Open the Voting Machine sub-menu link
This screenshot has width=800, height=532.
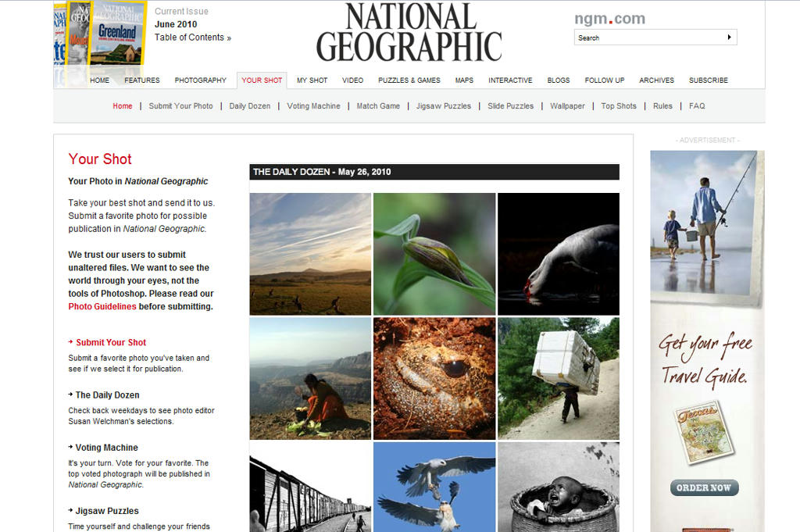pyautogui.click(x=313, y=106)
